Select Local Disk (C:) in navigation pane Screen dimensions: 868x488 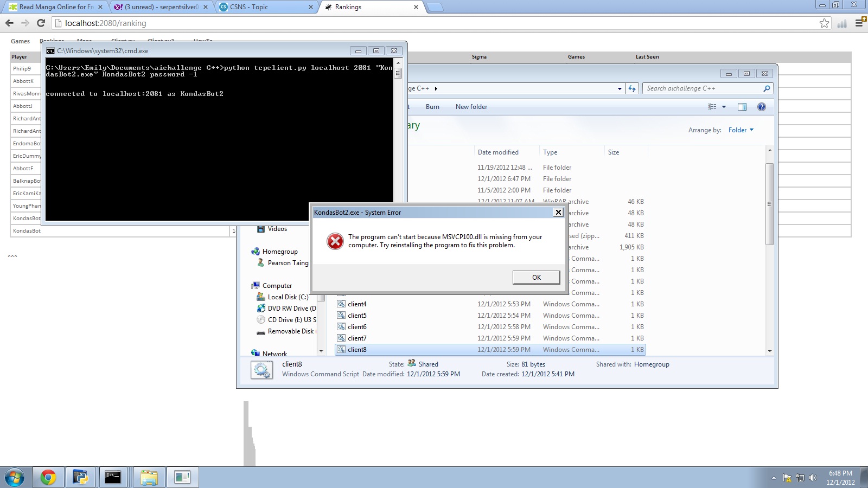(288, 297)
